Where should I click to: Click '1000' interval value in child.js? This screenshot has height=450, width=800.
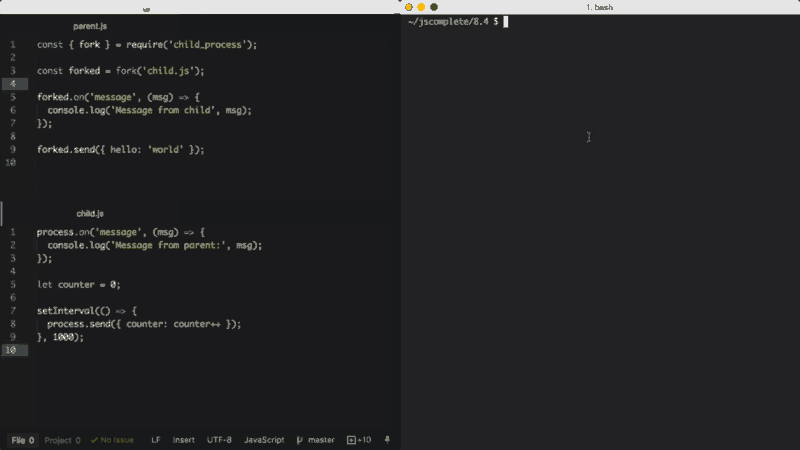point(63,337)
